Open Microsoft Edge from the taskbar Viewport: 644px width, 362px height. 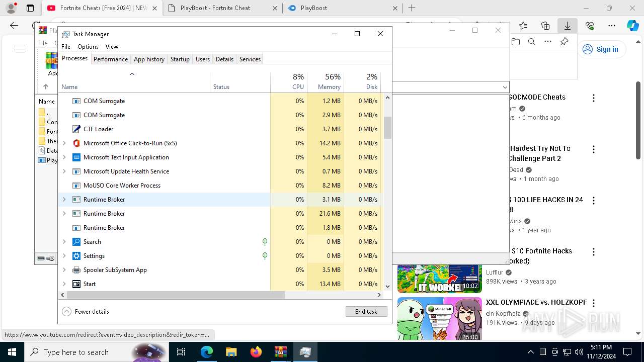coord(207,352)
